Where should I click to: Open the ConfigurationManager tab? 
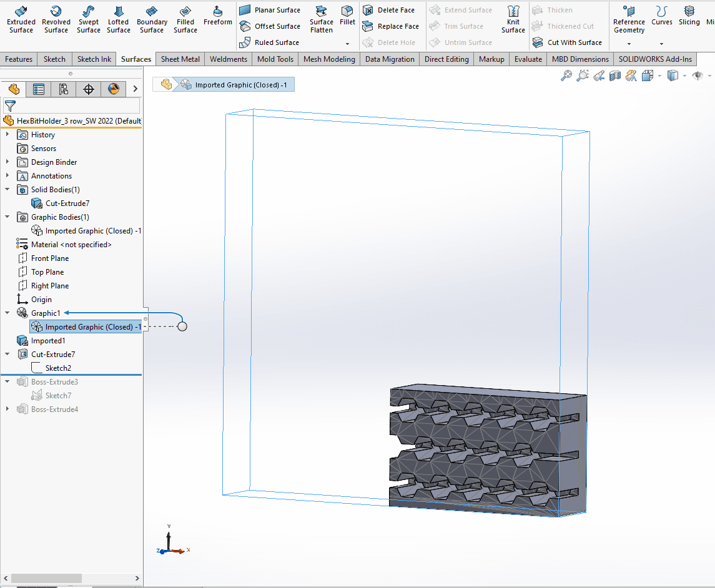64,89
